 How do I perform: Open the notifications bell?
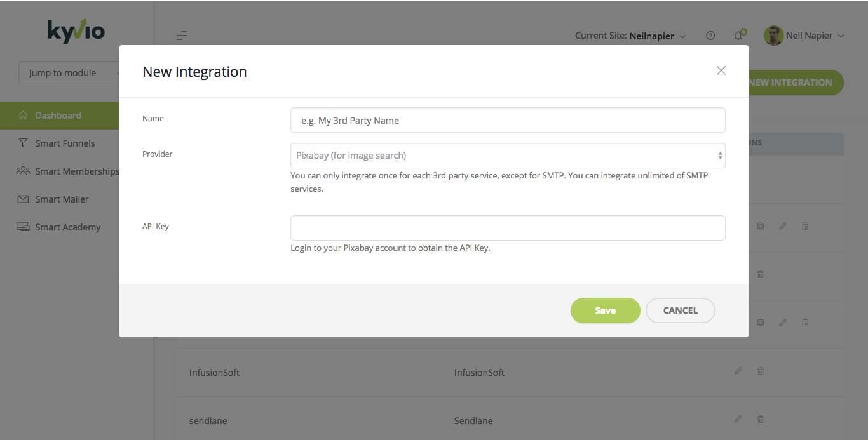click(739, 35)
